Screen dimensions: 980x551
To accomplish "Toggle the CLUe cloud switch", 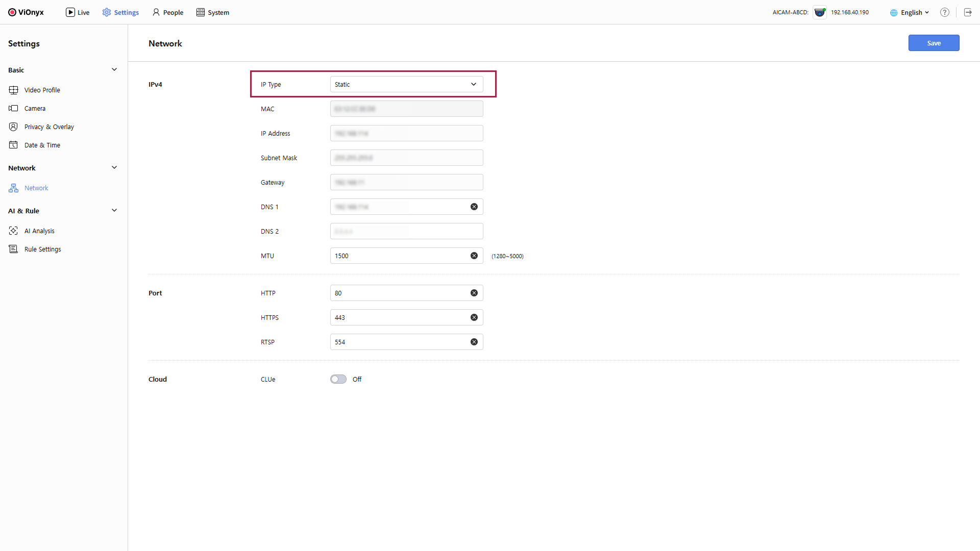I will pos(338,380).
